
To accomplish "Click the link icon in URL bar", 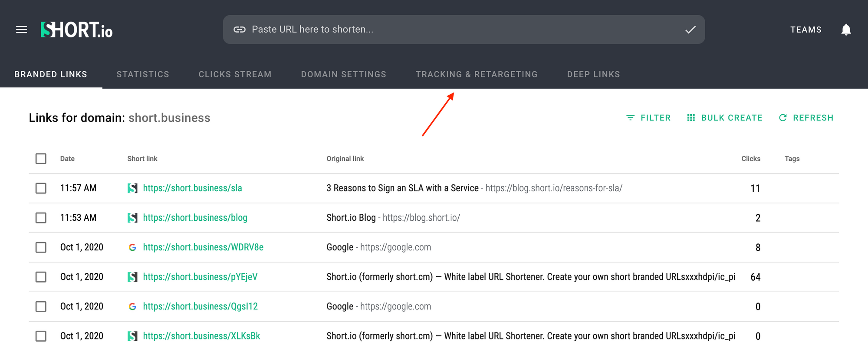I will click(240, 30).
